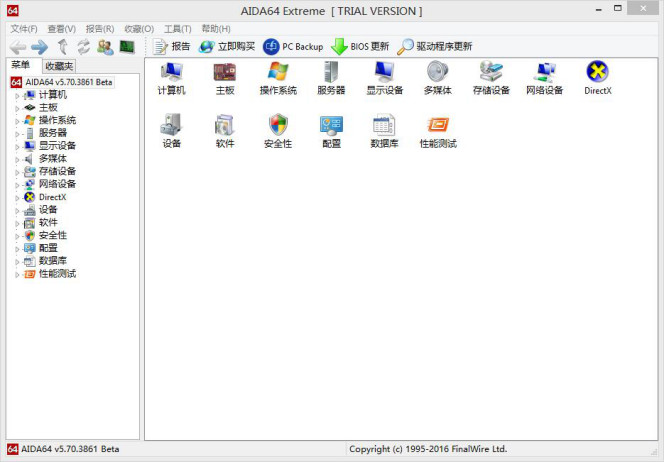
Task: Click the users toolbar icon
Action: point(105,47)
